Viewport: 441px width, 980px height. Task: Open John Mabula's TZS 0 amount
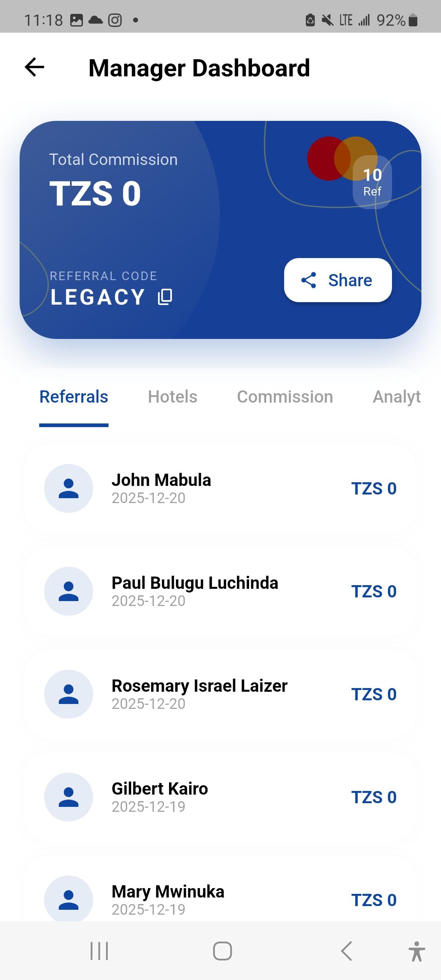374,489
